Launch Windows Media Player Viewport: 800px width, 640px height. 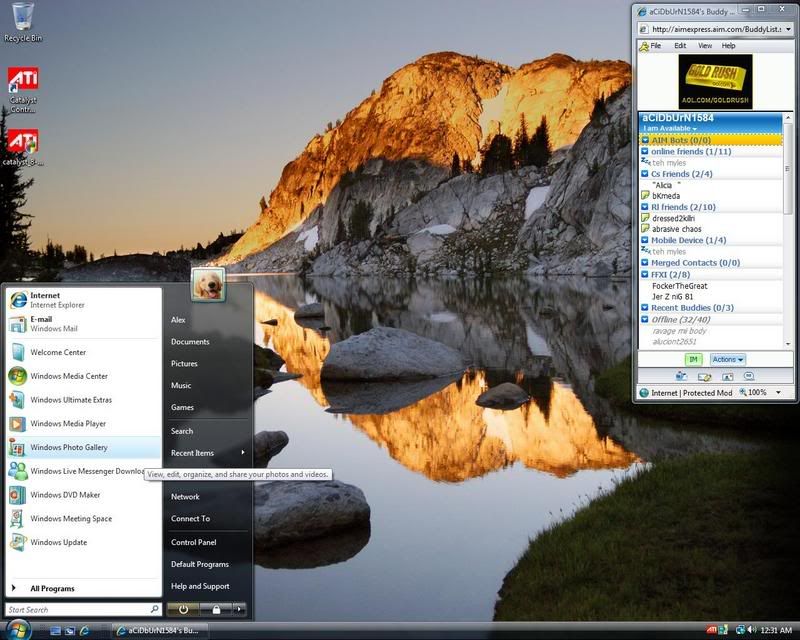click(84, 424)
